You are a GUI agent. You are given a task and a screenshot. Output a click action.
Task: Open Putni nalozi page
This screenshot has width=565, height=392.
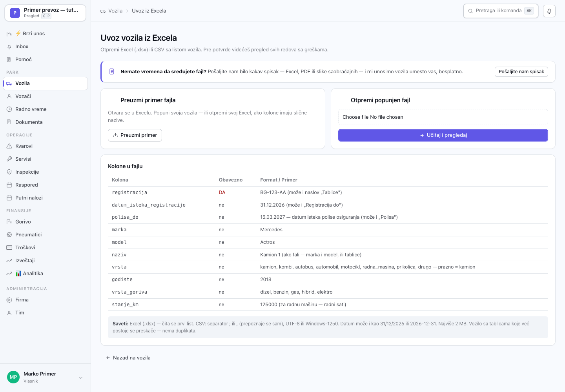click(x=46, y=198)
